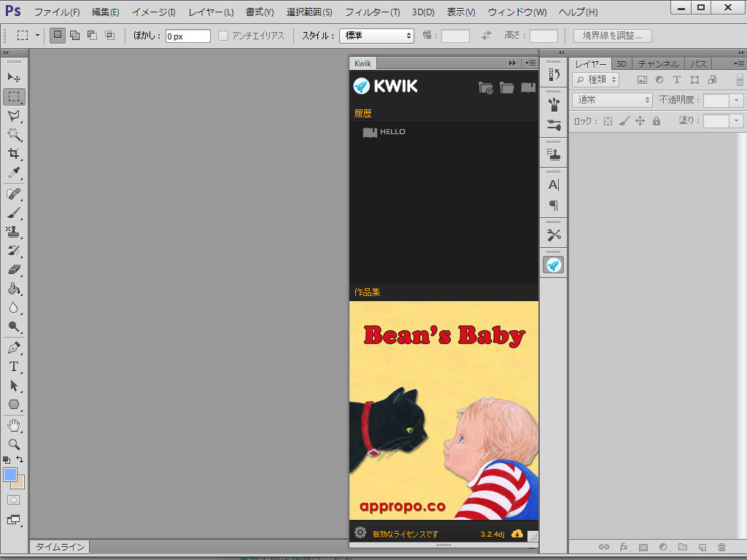The image size is (747, 560).
Task: Open the Style dropdown showing 標準
Action: pos(376,36)
